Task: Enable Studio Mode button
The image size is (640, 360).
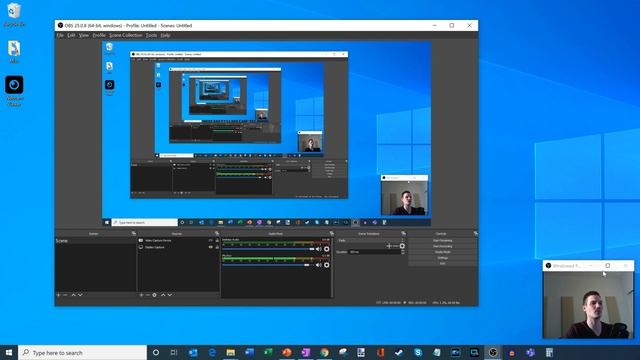Action: click(442, 252)
